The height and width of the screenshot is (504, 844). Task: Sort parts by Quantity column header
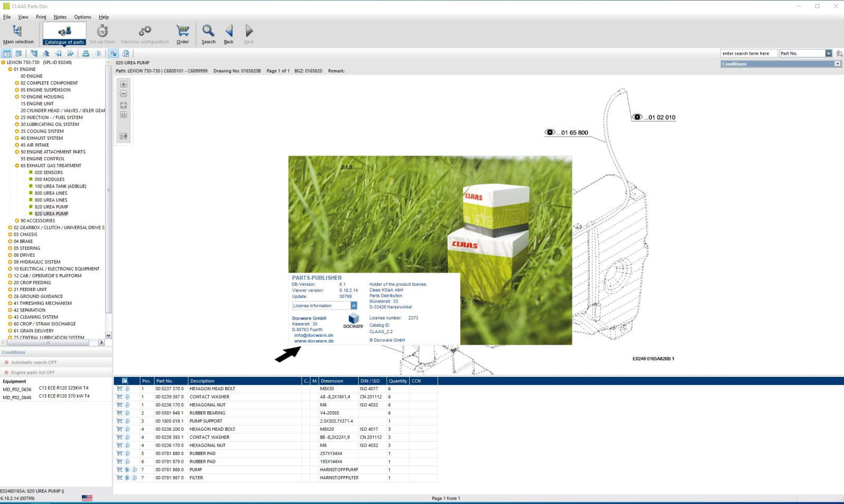point(398,381)
